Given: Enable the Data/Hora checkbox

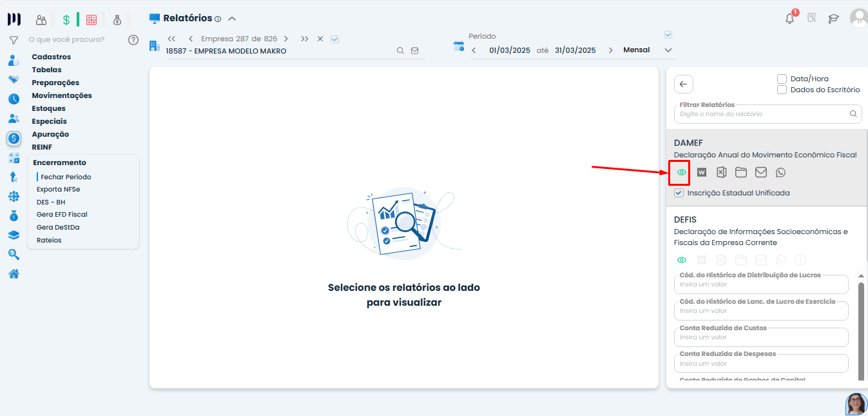Looking at the screenshot, I should click(x=782, y=79).
